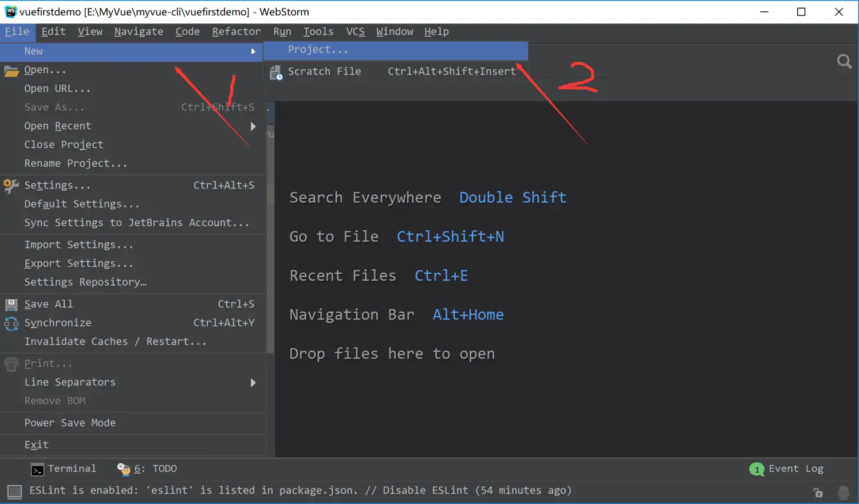Choose Import Settings... menu entry
Screen dimensions: 859x504
tap(133, 245)
